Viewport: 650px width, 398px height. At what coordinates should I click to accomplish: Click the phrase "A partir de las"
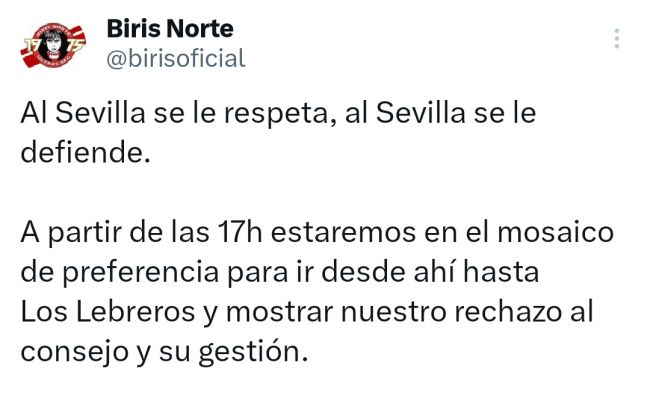coord(115,233)
